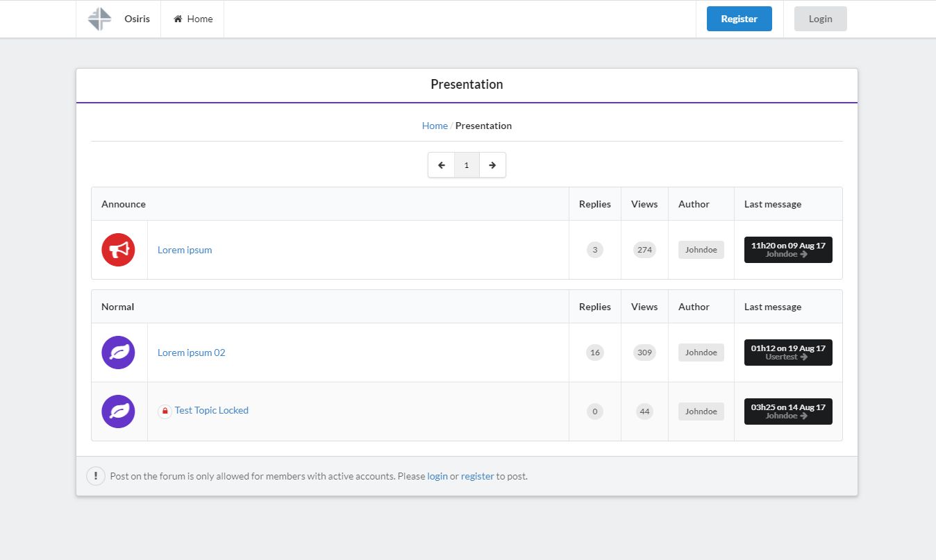Click the Osiris logo icon
The width and height of the screenshot is (936, 560).
[x=99, y=19]
